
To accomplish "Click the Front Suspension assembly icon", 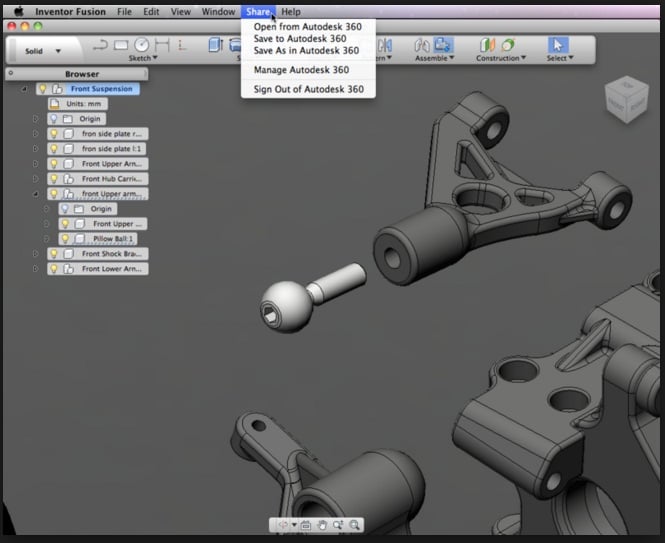I will tap(57, 89).
